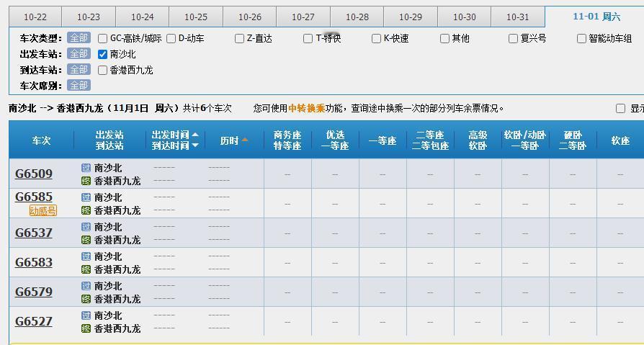Switch to the 10-27 date tab

pyautogui.click(x=303, y=17)
